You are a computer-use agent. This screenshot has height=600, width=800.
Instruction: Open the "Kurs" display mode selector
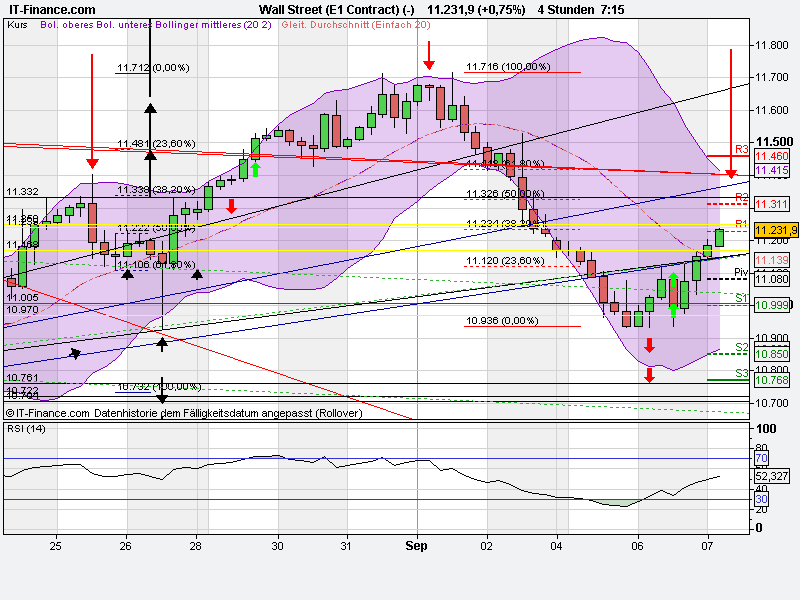pos(17,29)
